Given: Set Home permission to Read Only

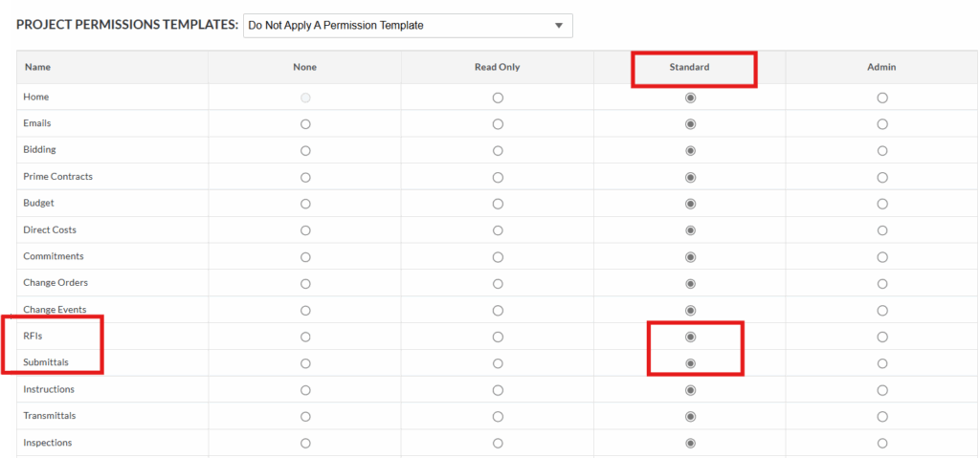Looking at the screenshot, I should pos(498,98).
